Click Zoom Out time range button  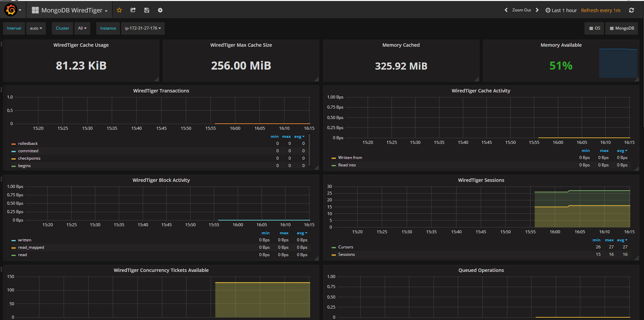click(521, 10)
